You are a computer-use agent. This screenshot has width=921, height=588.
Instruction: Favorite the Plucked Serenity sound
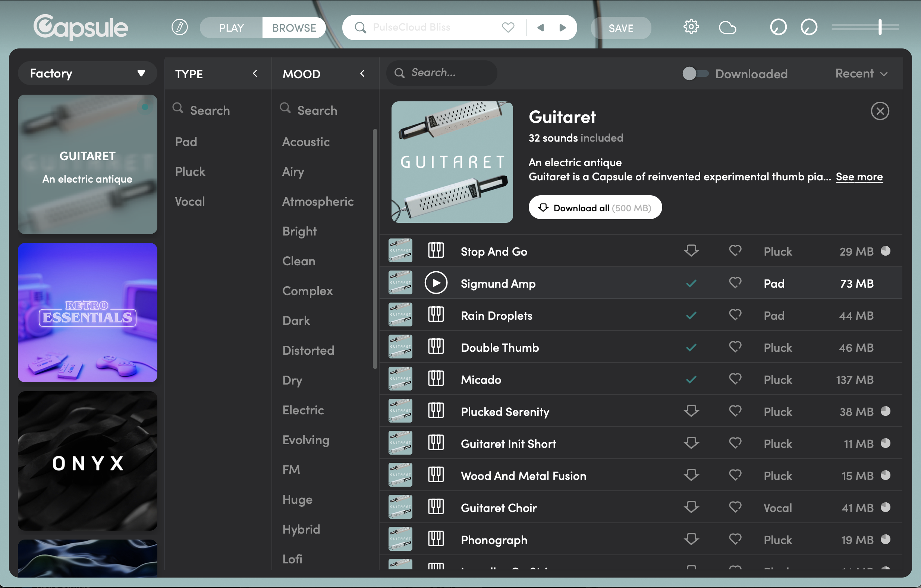coord(735,411)
